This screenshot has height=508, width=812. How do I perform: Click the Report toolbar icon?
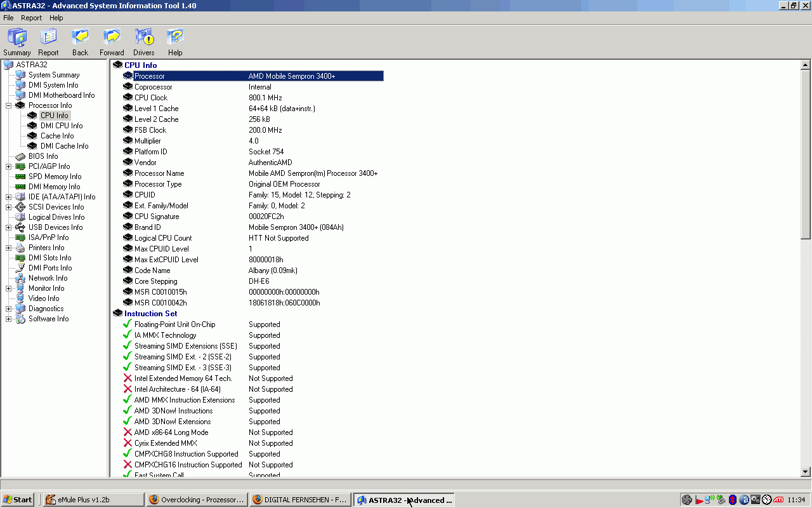(x=48, y=43)
